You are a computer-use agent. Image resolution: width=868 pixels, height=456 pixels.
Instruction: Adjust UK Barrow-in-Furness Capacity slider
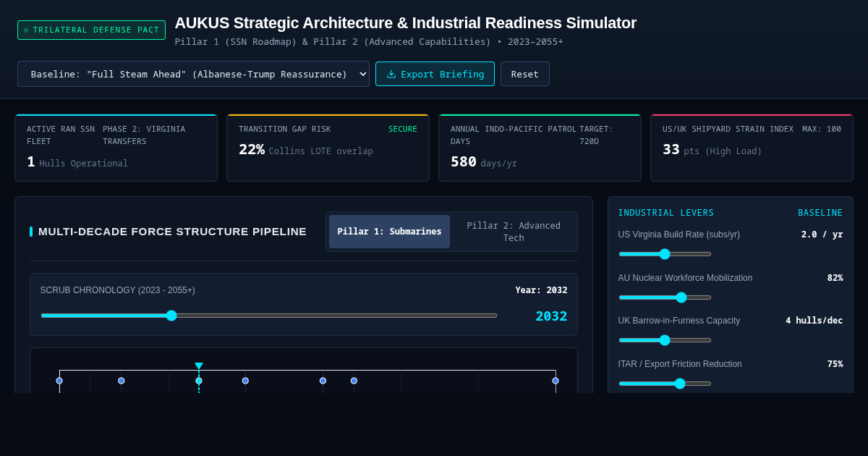665,340
